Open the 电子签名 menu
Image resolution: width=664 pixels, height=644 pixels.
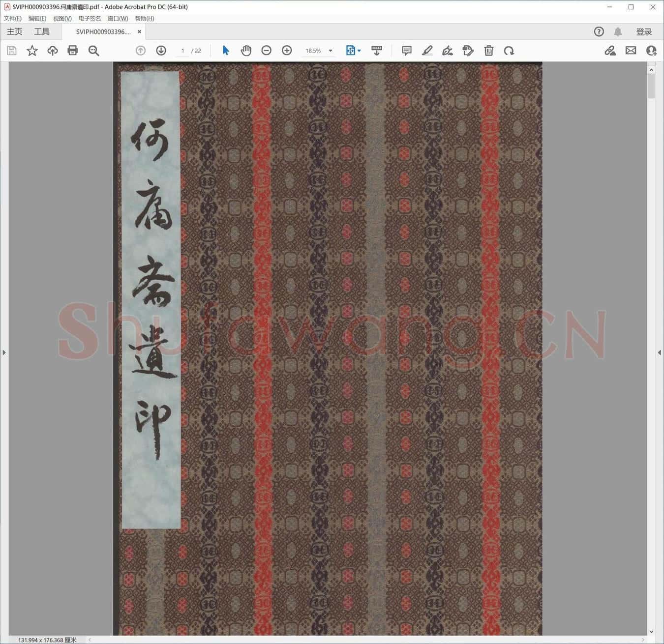(x=90, y=19)
